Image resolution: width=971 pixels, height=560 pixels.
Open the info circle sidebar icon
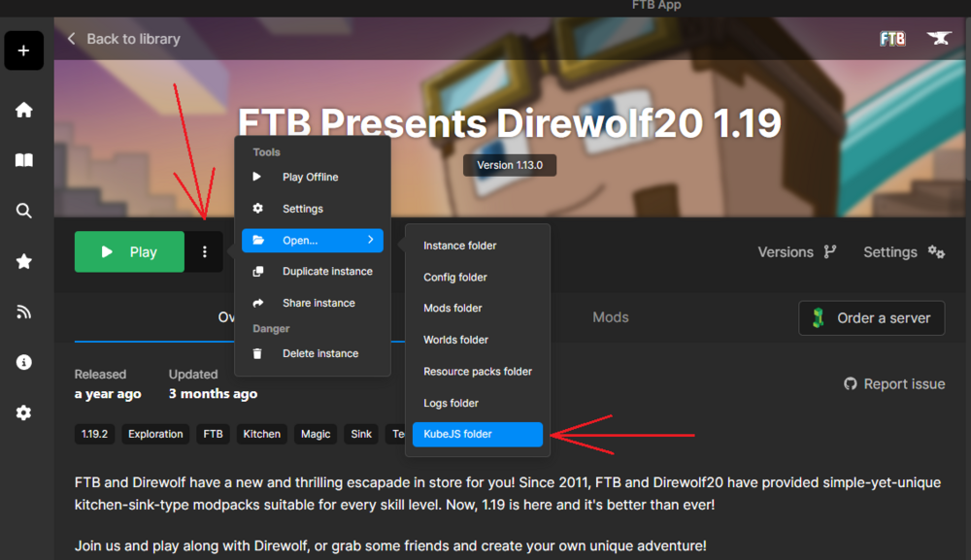[x=24, y=362]
